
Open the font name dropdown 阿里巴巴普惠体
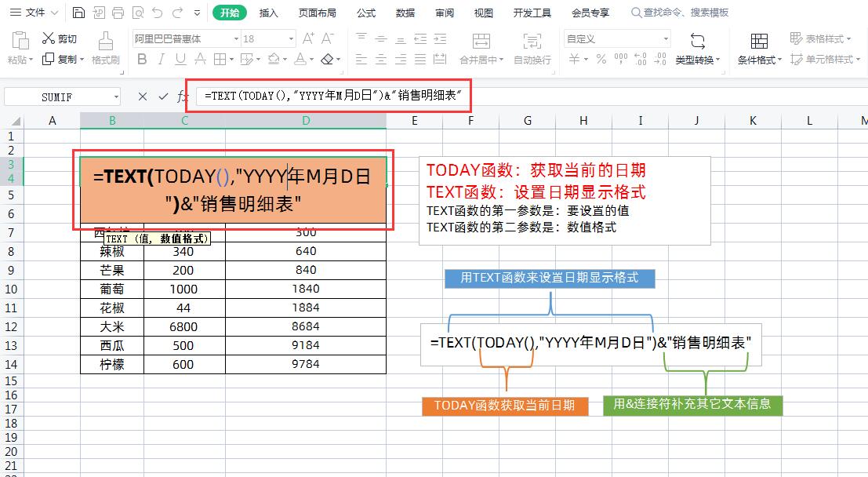point(236,38)
